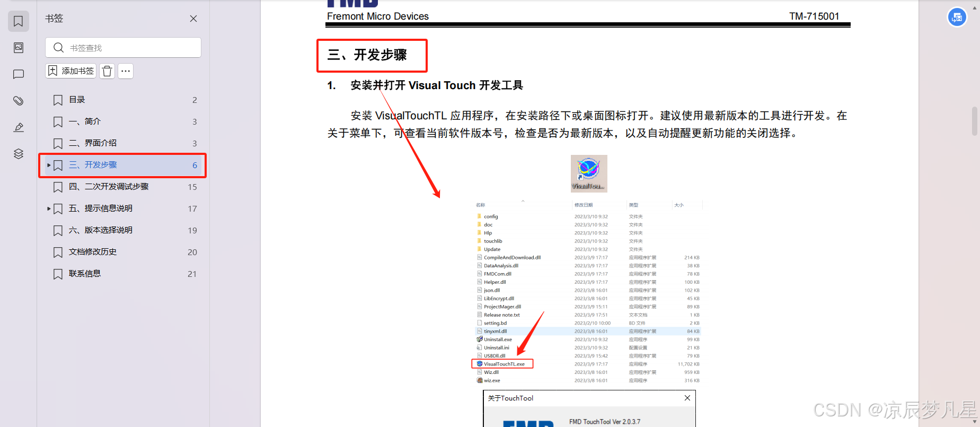Open the signature pen sidebar icon
This screenshot has width=980, height=427.
coord(19,127)
